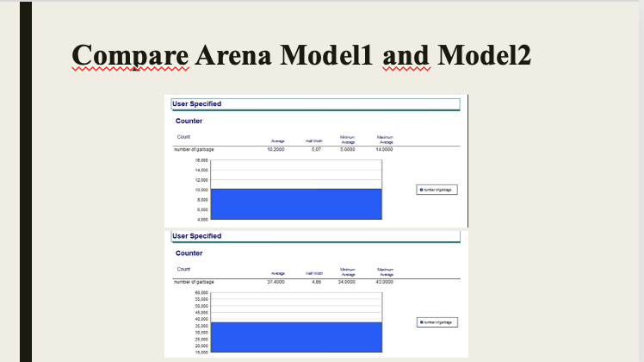
Task: Click the "number of garbage" row label next to 10.2000
Action: [x=194, y=149]
